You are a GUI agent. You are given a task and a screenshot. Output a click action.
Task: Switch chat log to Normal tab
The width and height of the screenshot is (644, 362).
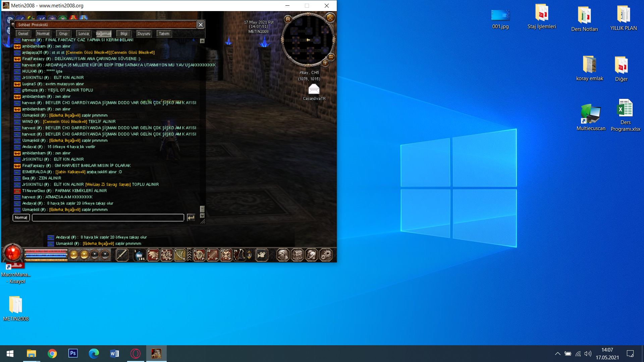pos(43,34)
